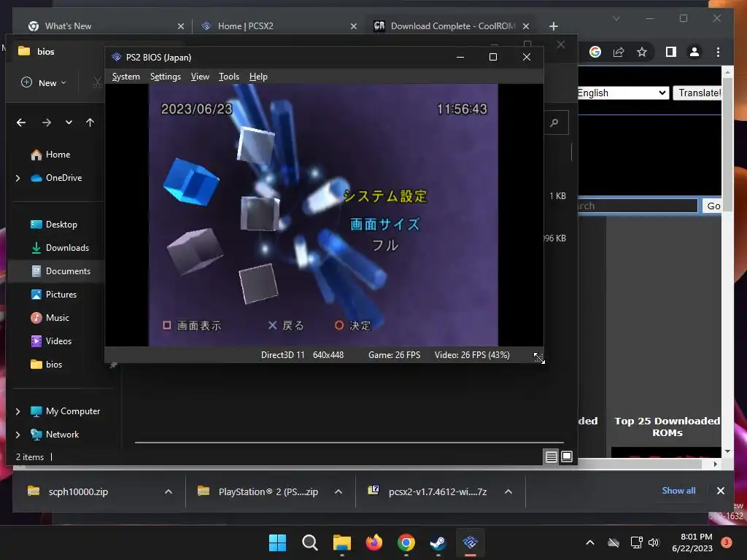Click the volume icon in system tray

pyautogui.click(x=654, y=542)
